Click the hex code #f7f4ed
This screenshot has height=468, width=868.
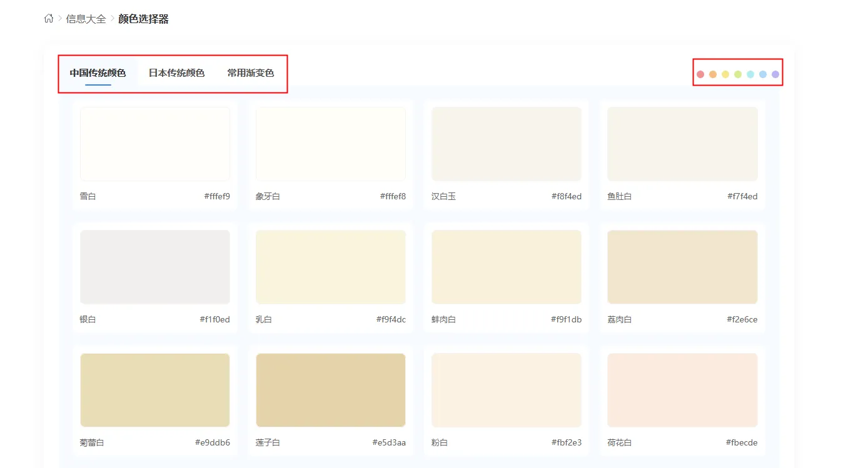pos(742,196)
